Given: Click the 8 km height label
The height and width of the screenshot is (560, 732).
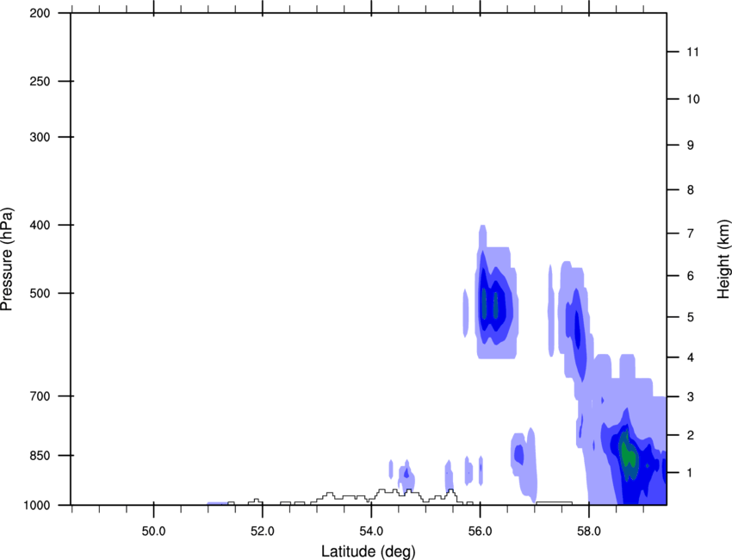Looking at the screenshot, I should click(x=691, y=190).
